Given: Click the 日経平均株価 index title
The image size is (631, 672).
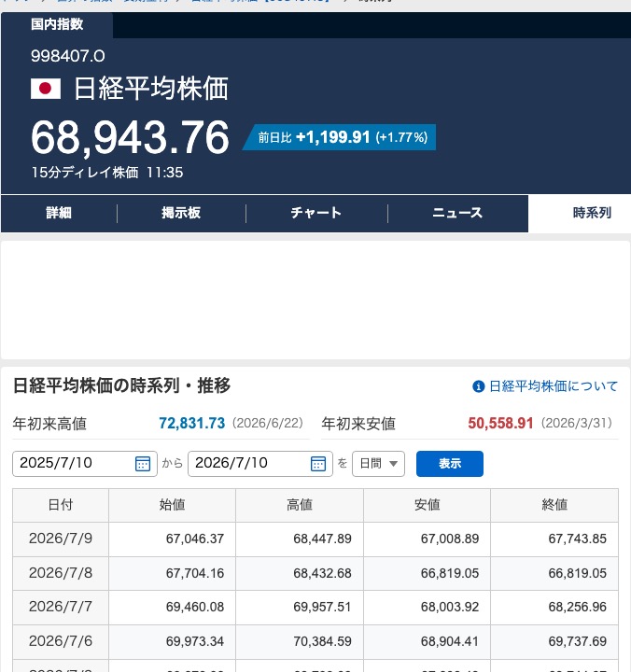Looking at the screenshot, I should pyautogui.click(x=151, y=89).
